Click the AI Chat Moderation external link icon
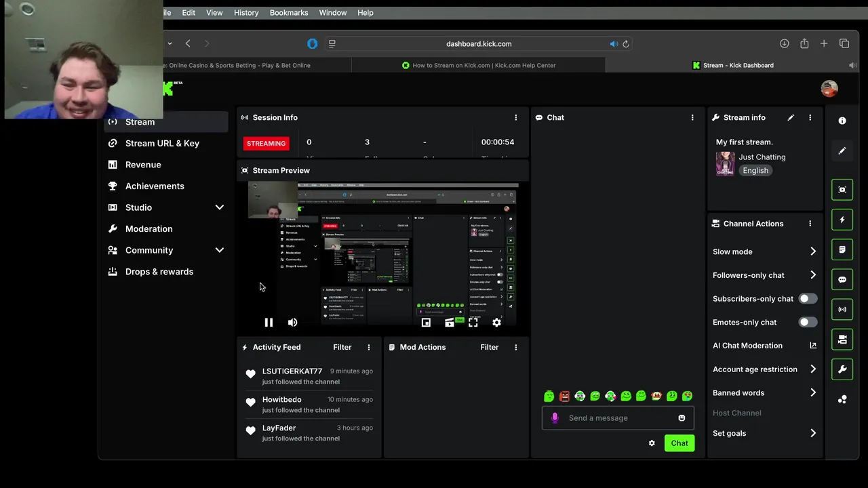Screen dimensions: 868x488 813,346
